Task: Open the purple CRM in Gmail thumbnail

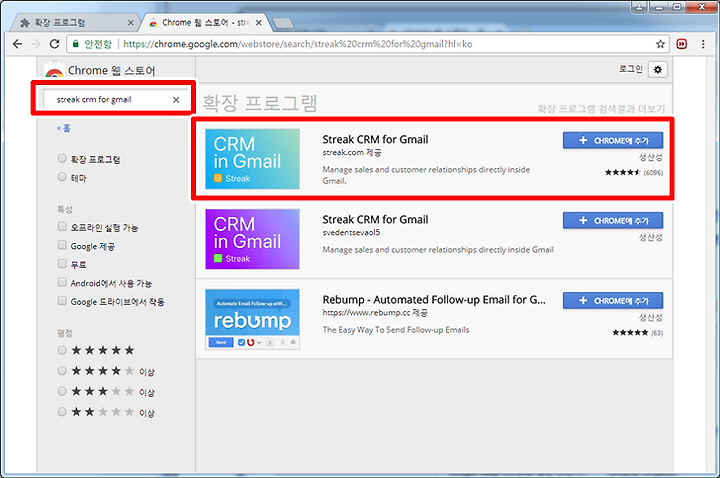Action: (253, 239)
